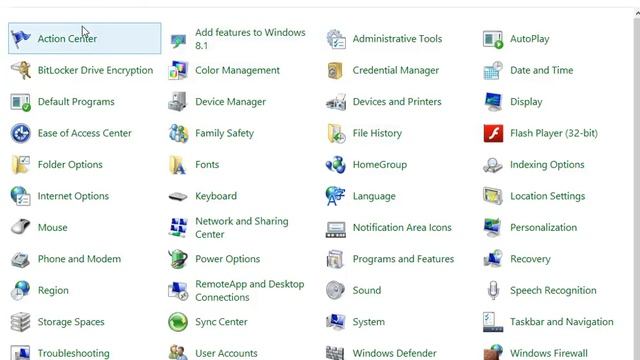The height and width of the screenshot is (360, 640).
Task: Click the Taskbar and Navigation icon
Action: [x=493, y=322]
